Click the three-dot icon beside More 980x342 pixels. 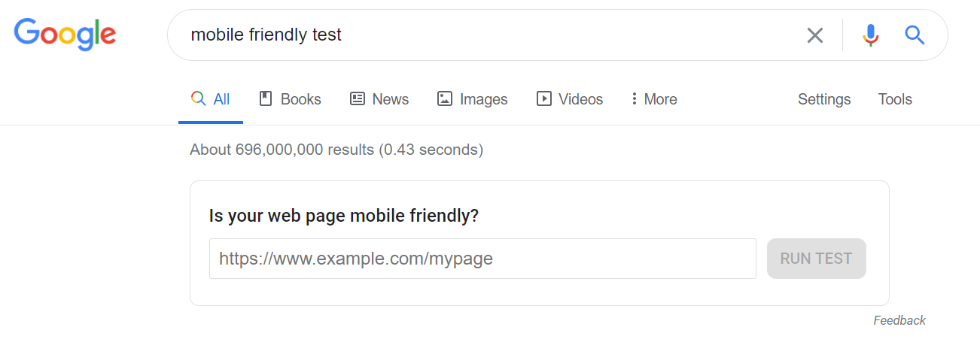click(x=635, y=98)
